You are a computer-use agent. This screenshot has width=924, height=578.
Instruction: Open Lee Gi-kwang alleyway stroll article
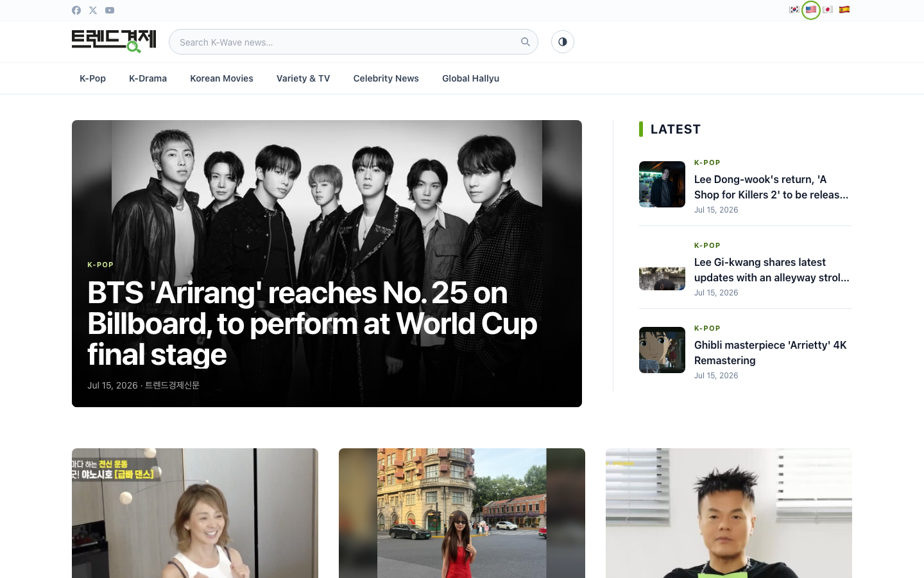point(771,270)
